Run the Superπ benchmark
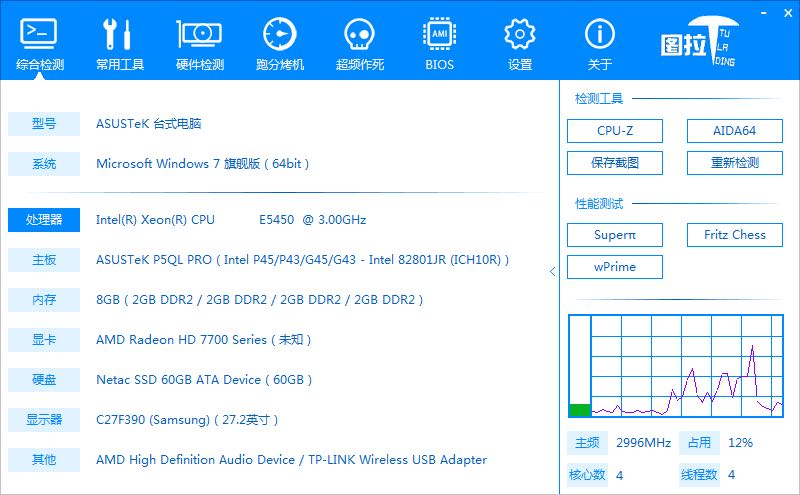This screenshot has height=495, width=800. click(x=615, y=235)
